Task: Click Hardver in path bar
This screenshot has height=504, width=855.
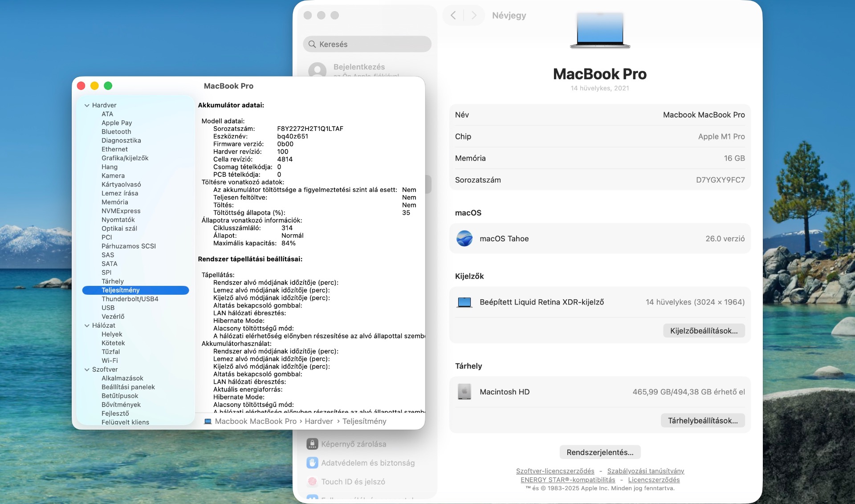Action: [x=319, y=421]
